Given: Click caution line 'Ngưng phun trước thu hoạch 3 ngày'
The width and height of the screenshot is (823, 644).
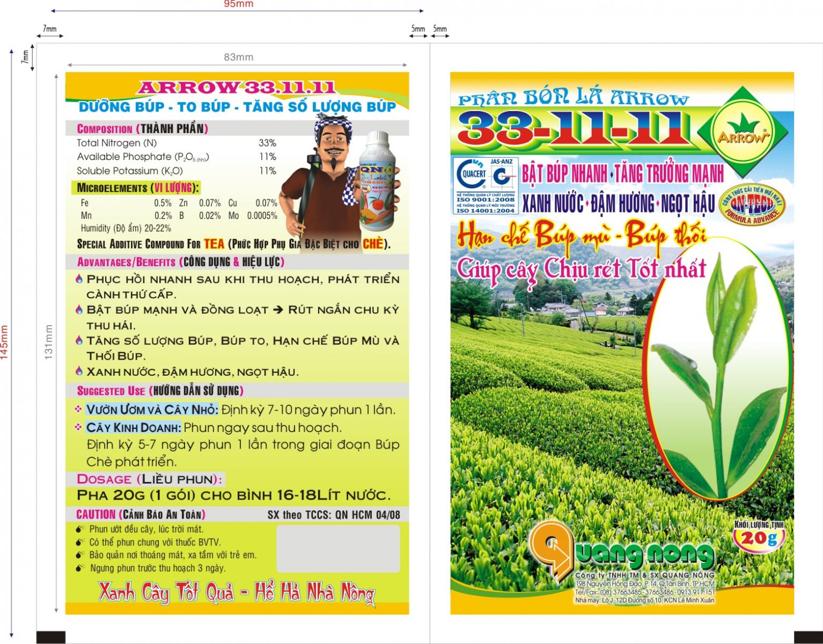Looking at the screenshot, I should 158,568.
